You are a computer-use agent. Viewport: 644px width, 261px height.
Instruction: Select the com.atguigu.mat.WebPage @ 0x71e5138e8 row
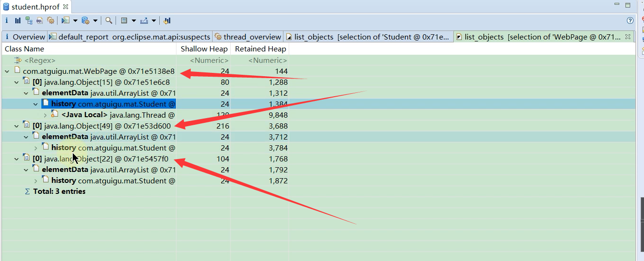click(318, 71)
